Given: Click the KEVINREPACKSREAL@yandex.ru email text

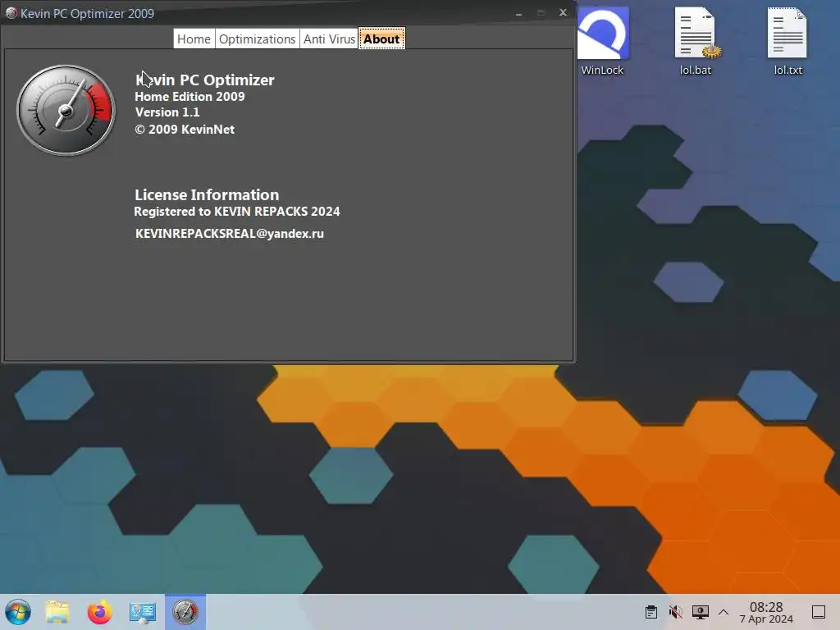Looking at the screenshot, I should [x=230, y=234].
